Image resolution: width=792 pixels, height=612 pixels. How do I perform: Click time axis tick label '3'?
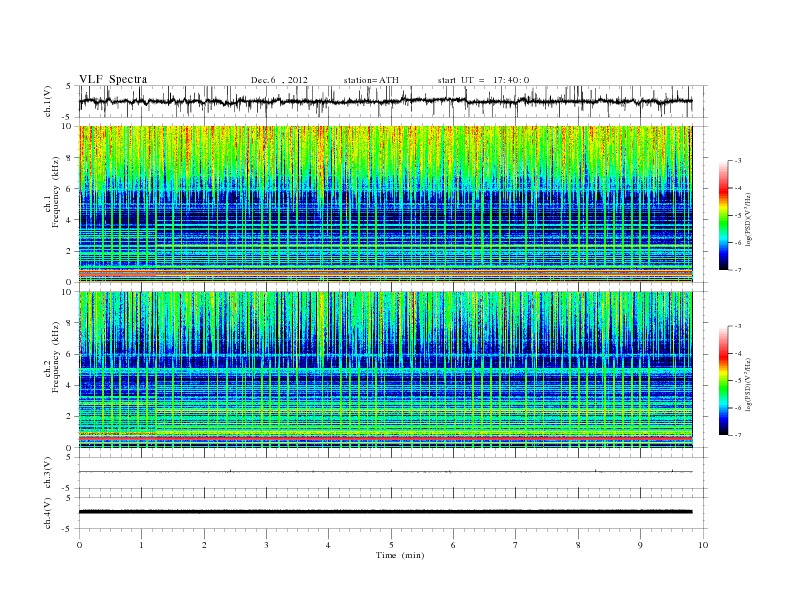(x=266, y=545)
